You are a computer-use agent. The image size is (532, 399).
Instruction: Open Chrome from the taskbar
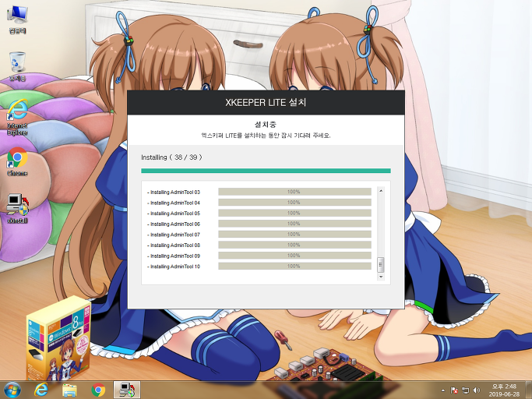click(x=98, y=390)
